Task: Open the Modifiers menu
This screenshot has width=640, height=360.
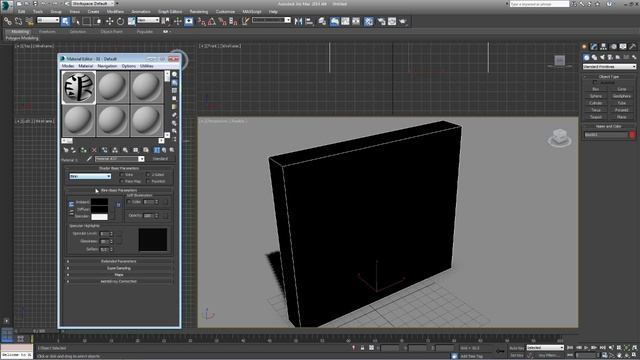Action: pos(115,11)
